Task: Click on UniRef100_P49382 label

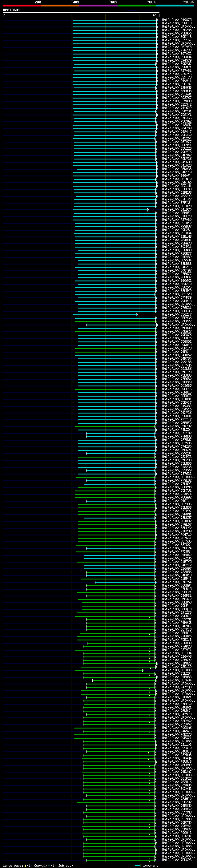Action: [x=177, y=406]
